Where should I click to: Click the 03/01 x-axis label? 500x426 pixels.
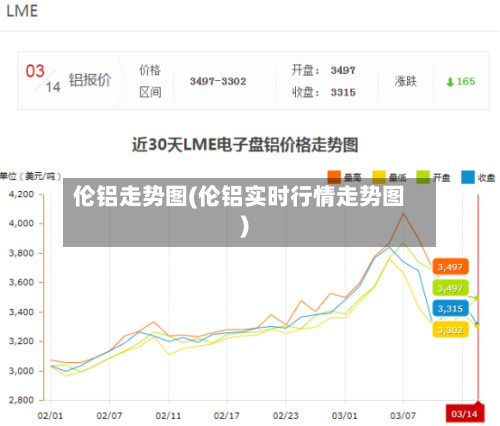click(345, 416)
